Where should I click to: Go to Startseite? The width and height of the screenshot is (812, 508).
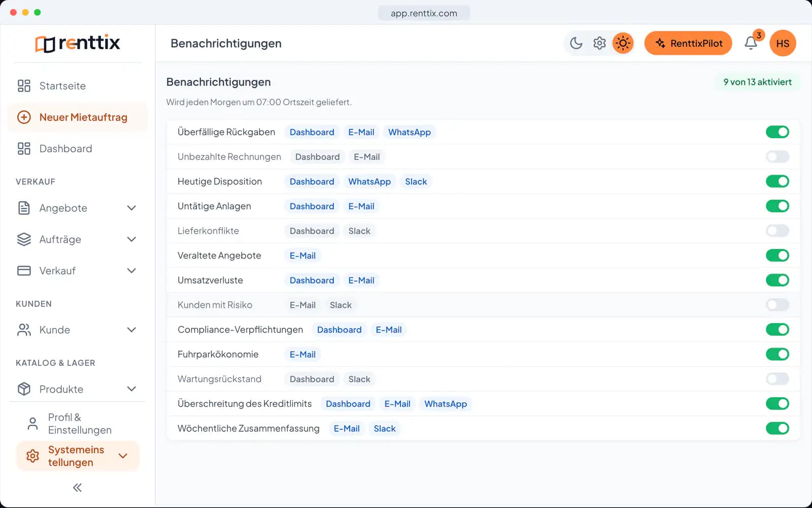coord(78,86)
